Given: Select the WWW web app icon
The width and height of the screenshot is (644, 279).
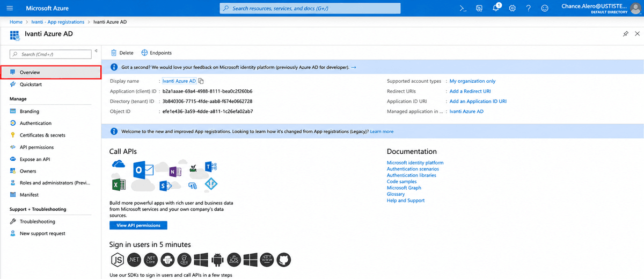Looking at the screenshot, I should point(267,260).
